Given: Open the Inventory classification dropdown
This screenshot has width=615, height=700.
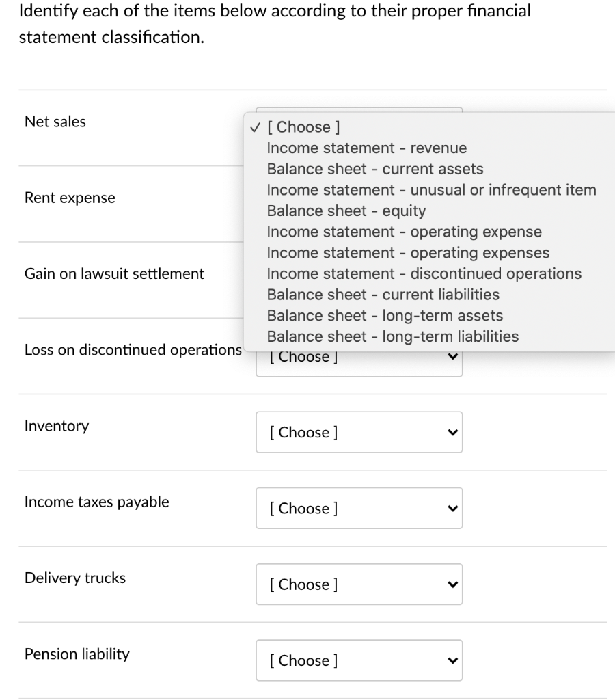Looking at the screenshot, I should point(359,432).
